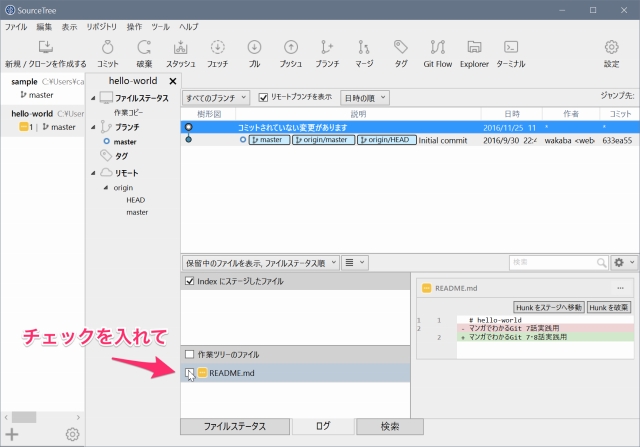
Task: Open the 表示 menu
Action: click(x=69, y=27)
